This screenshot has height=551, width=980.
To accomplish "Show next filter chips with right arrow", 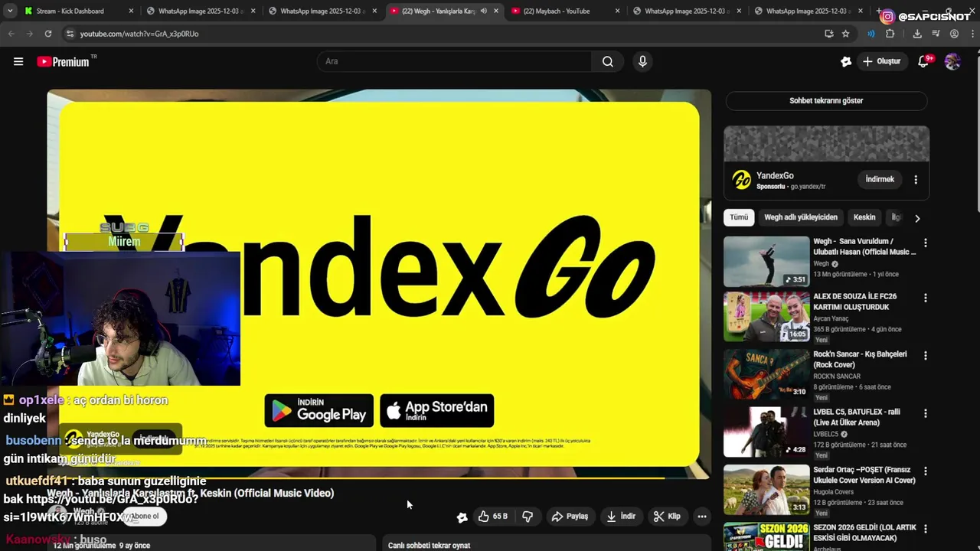I will (917, 218).
